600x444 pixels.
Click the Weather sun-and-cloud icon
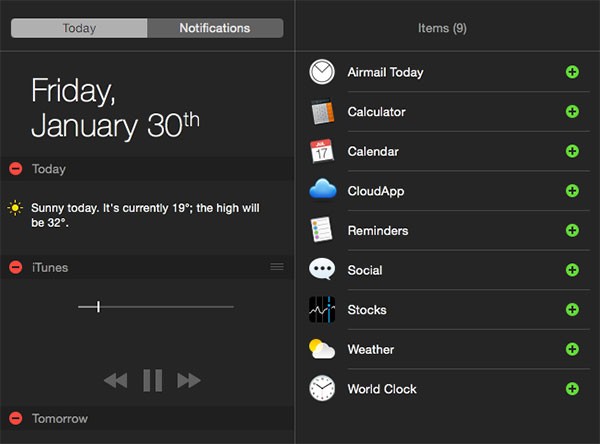point(322,349)
